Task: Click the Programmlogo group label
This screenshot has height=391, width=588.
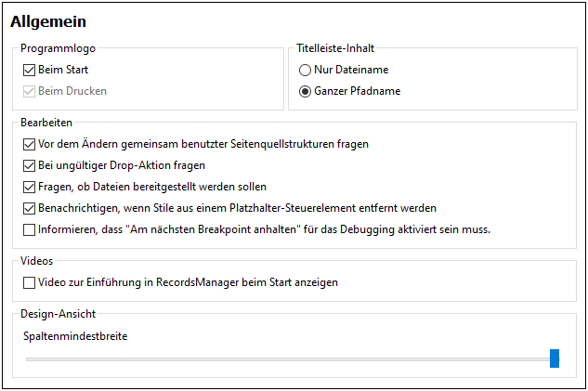Action: [58, 48]
